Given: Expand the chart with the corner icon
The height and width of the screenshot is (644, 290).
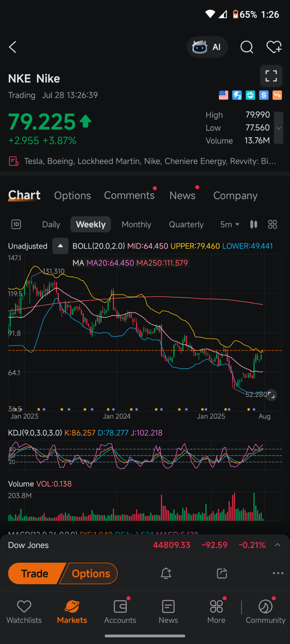Looking at the screenshot, I should (271, 395).
